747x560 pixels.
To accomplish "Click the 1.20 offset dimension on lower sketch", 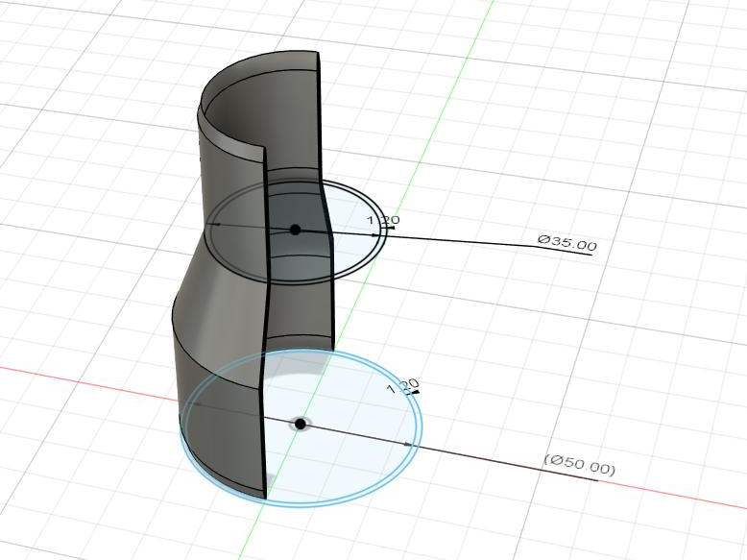I will 403,385.
